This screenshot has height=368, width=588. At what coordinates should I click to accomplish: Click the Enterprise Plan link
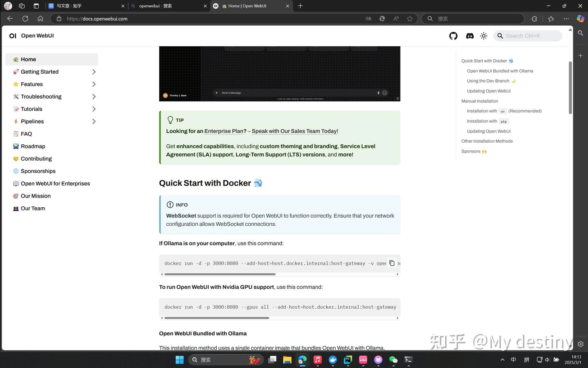[x=225, y=131]
